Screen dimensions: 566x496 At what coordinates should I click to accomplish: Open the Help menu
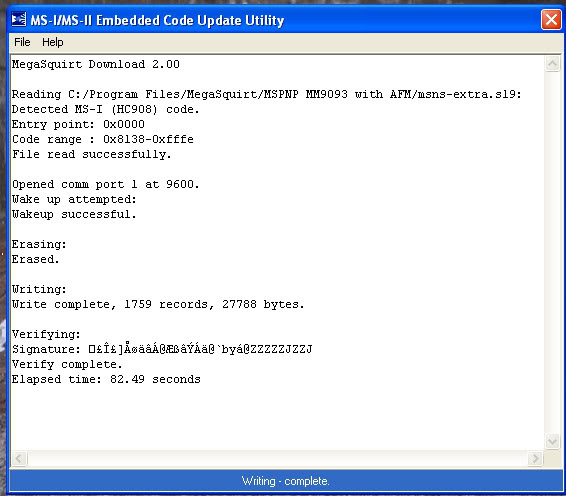(x=53, y=42)
